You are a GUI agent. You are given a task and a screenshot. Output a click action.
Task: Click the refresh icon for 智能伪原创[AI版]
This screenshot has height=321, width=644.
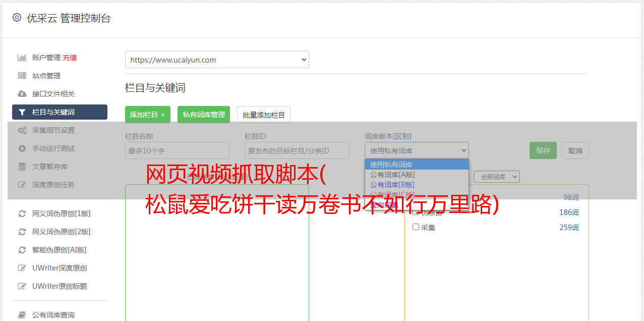coord(22,250)
